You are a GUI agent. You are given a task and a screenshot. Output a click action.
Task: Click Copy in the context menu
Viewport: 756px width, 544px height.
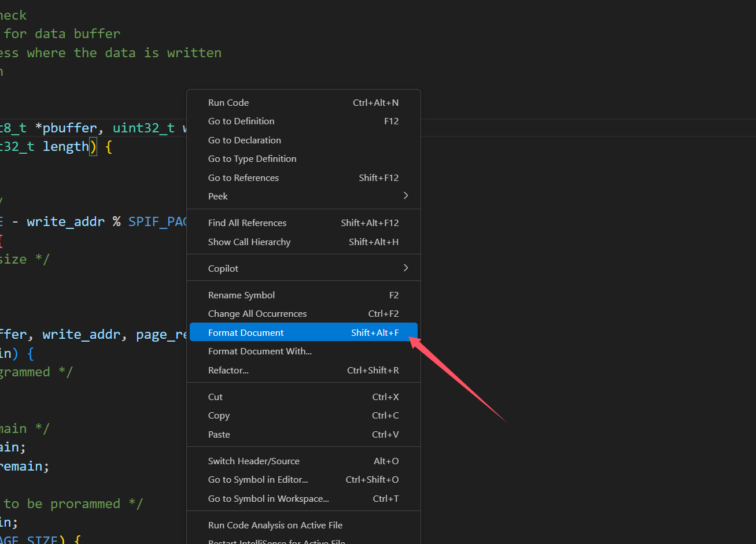219,415
